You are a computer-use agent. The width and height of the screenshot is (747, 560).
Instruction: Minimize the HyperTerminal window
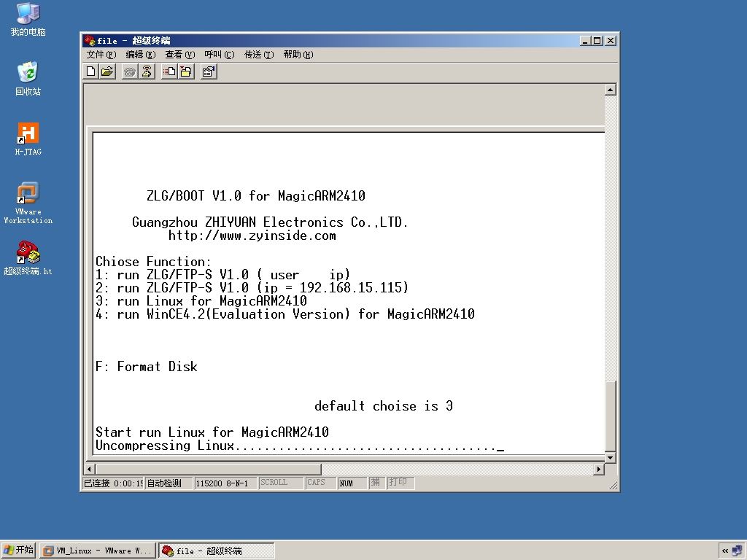click(586, 41)
